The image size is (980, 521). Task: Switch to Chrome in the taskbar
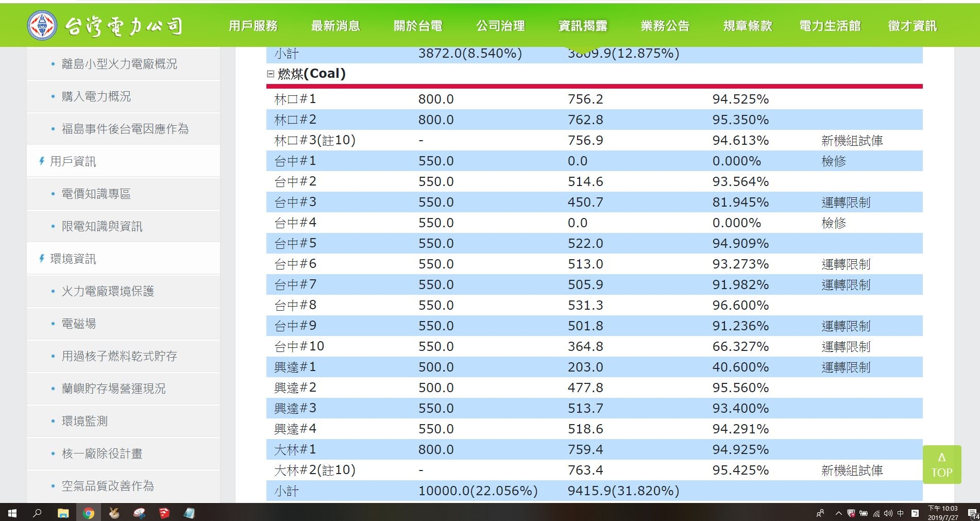(x=89, y=513)
